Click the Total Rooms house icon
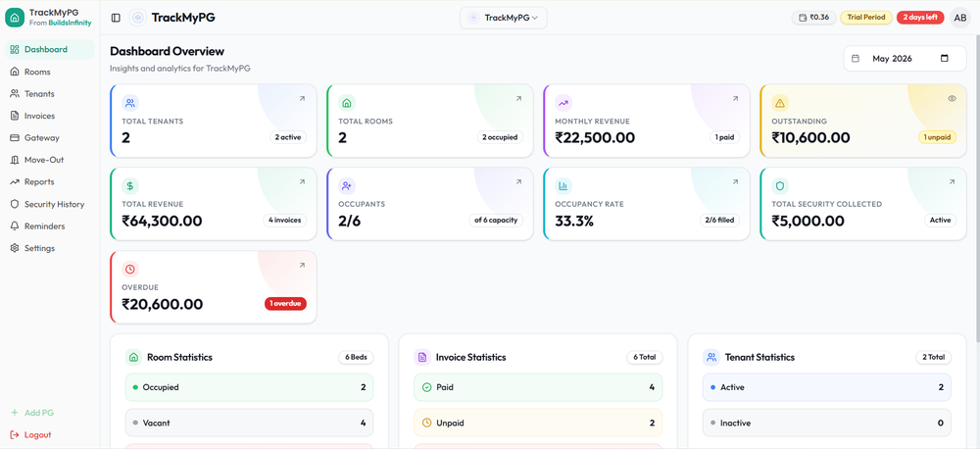 coord(347,103)
